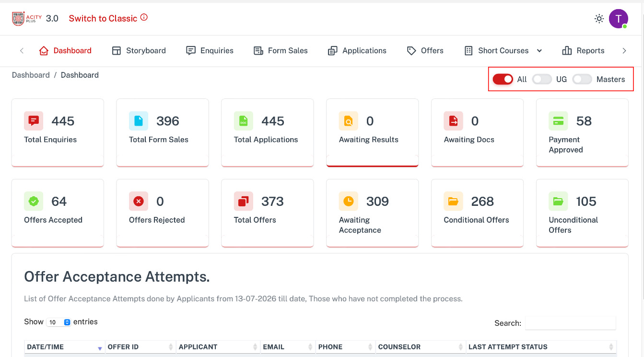
Task: Click the Total Form Sales blue document icon
Action: 139,121
